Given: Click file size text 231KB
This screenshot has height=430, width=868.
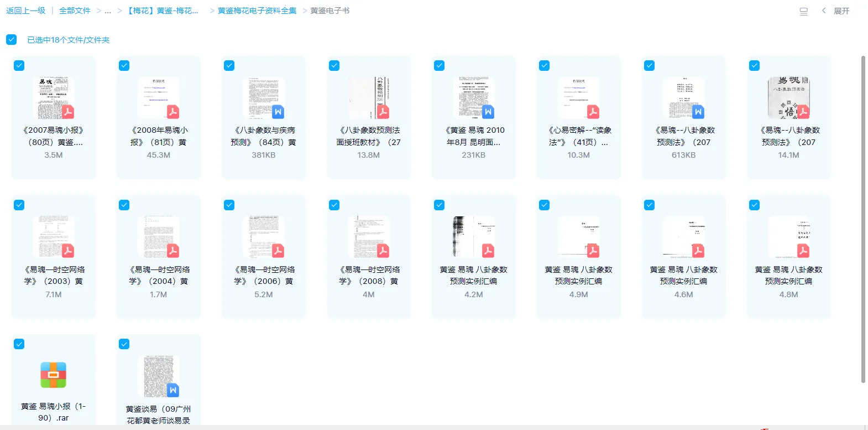Looking at the screenshot, I should coord(474,155).
